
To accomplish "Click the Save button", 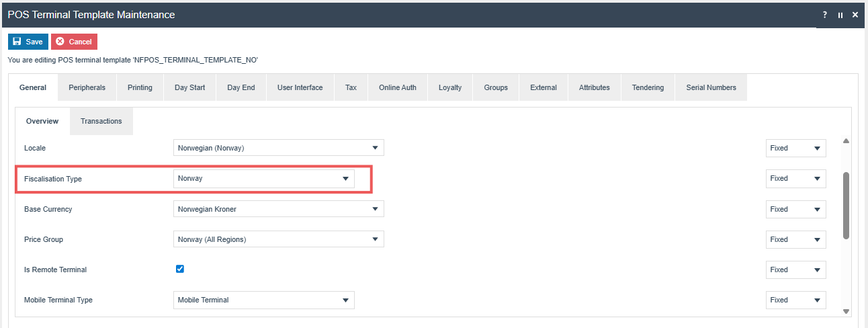I will tap(28, 42).
